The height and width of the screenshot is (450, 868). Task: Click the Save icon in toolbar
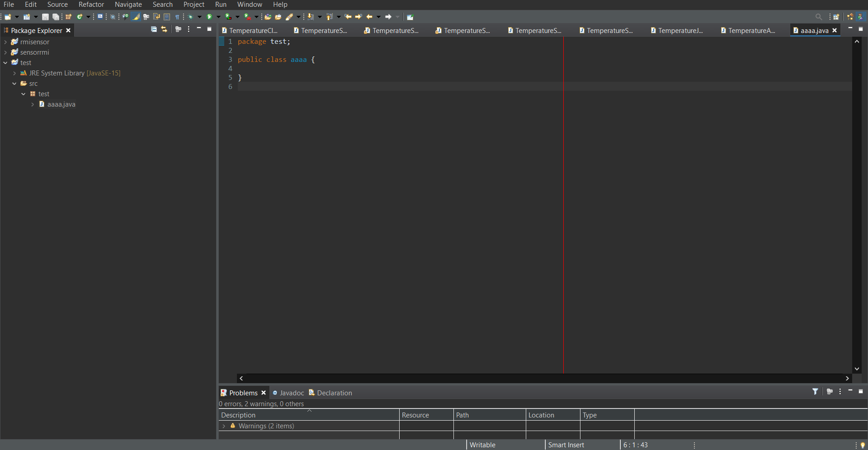(45, 17)
